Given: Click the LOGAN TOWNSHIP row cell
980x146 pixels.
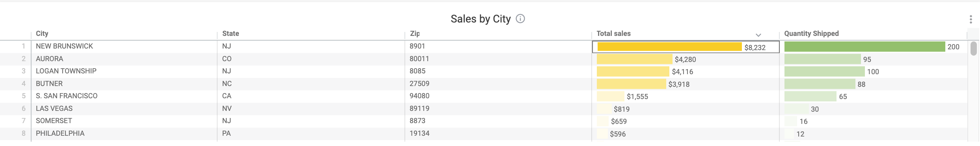Looking at the screenshot, I should (124, 71).
